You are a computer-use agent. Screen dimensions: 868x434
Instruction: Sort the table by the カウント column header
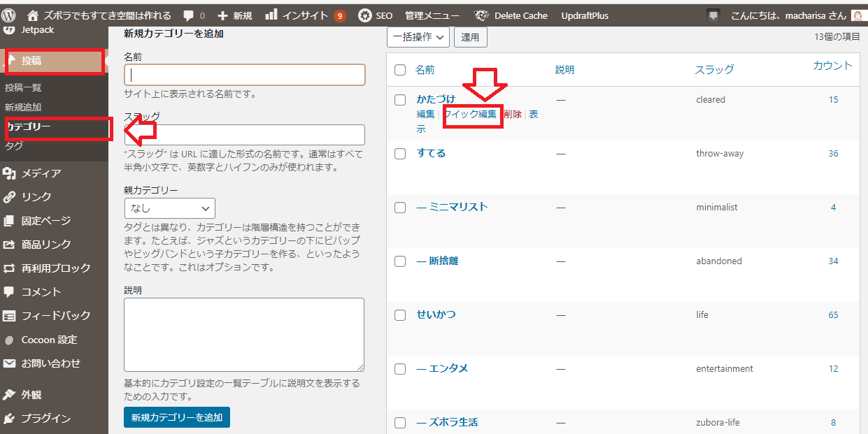832,66
